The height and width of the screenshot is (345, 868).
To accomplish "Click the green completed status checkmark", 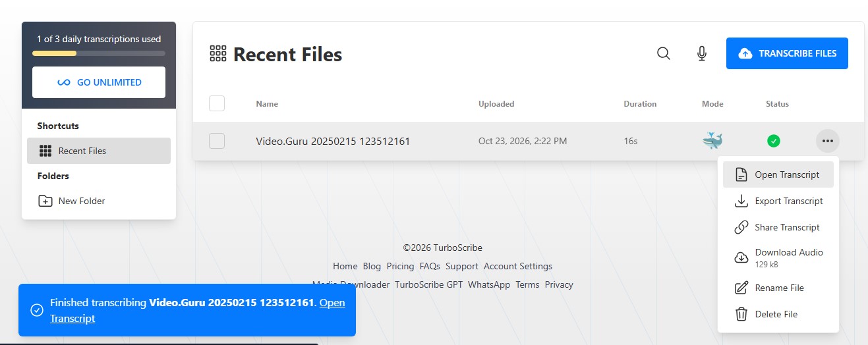I will point(774,140).
